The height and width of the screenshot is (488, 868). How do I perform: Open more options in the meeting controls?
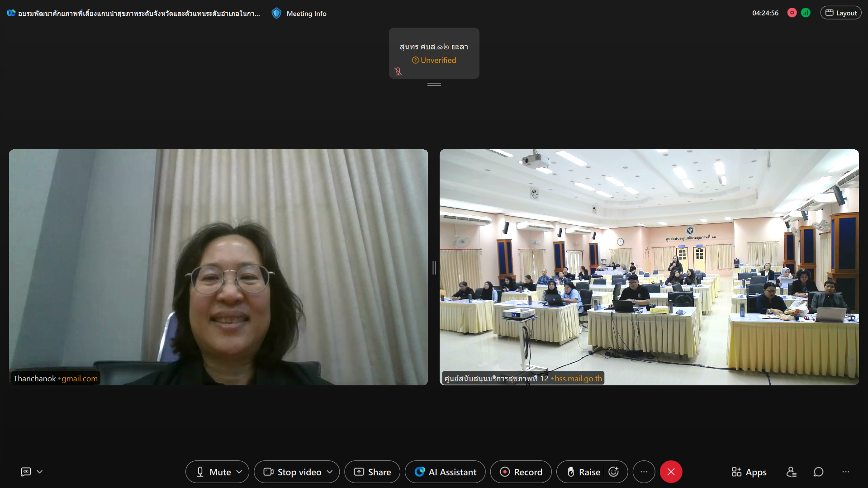[x=644, y=472]
